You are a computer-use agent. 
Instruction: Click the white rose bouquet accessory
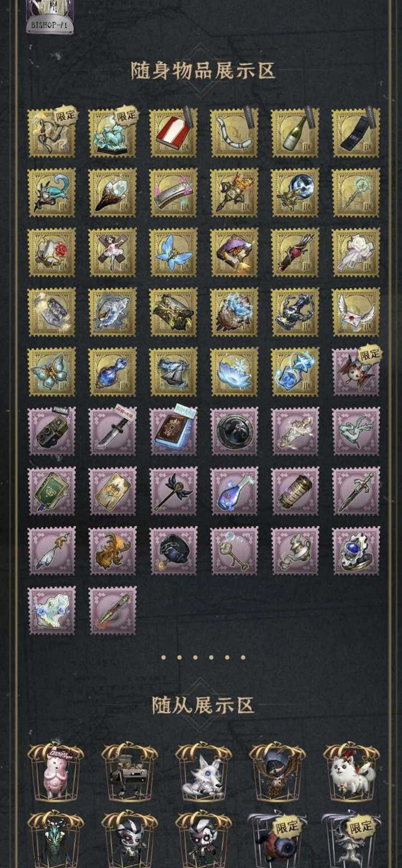click(356, 252)
